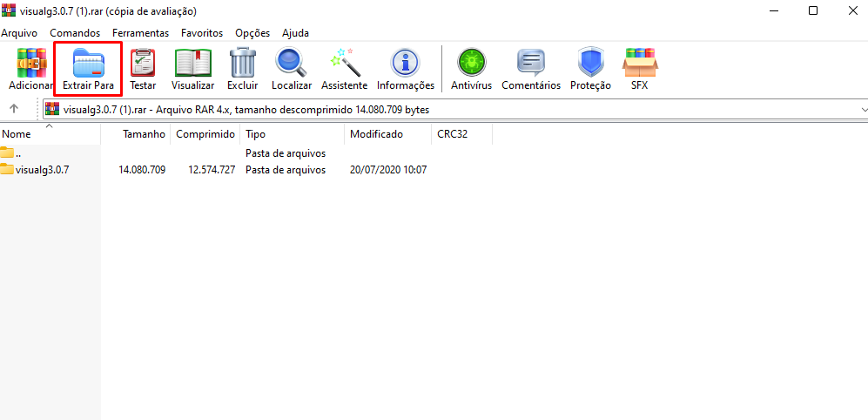
Task: Launch the Assistente wizard icon
Action: [344, 62]
